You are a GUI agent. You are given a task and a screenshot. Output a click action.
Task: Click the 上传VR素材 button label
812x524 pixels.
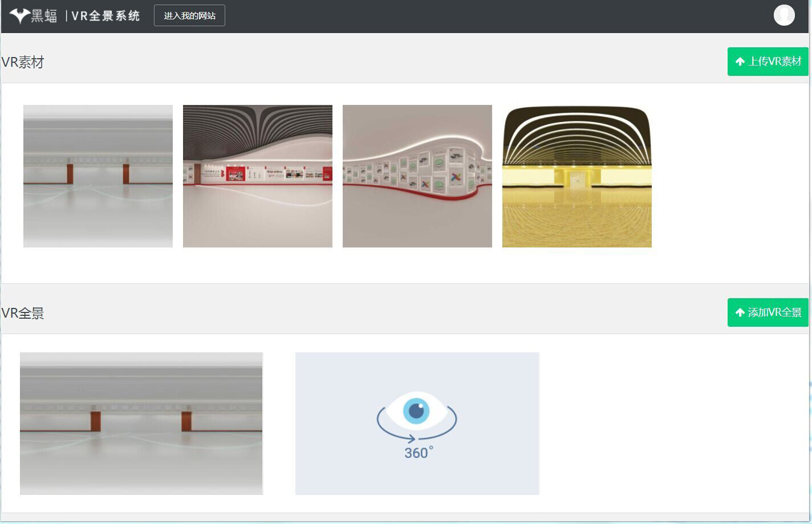coord(774,62)
